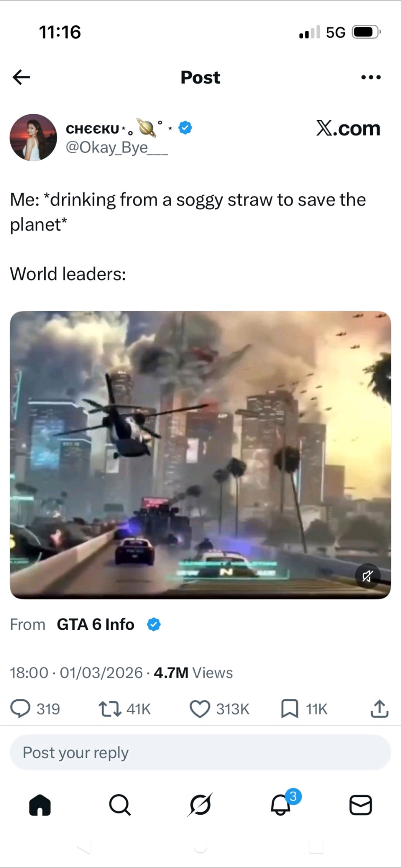Tap the Post your reply field
The height and width of the screenshot is (868, 401).
200,753
